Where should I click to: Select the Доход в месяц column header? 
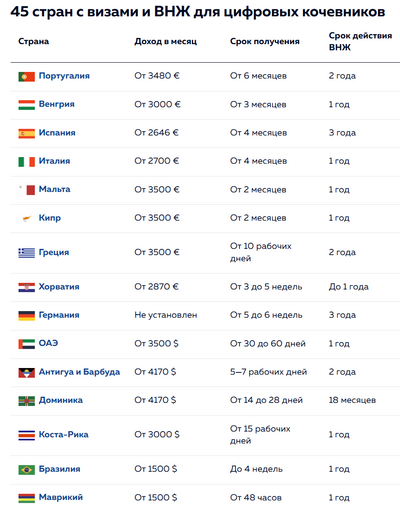coord(166,41)
